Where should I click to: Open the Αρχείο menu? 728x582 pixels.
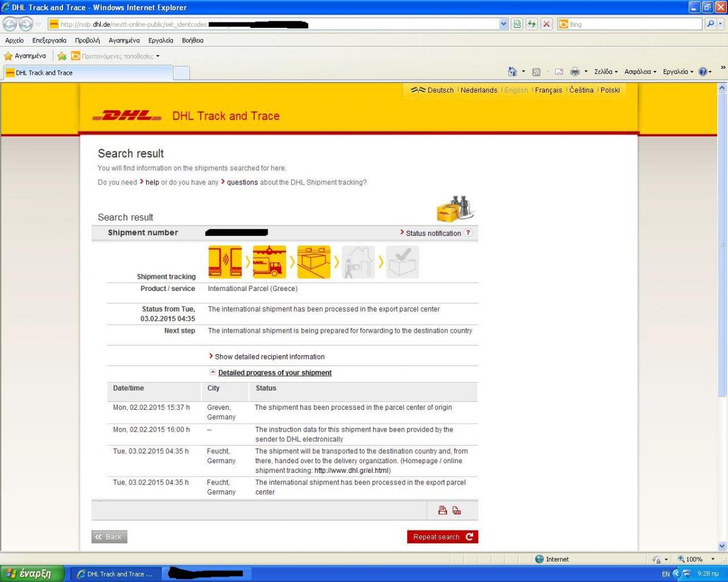(14, 41)
